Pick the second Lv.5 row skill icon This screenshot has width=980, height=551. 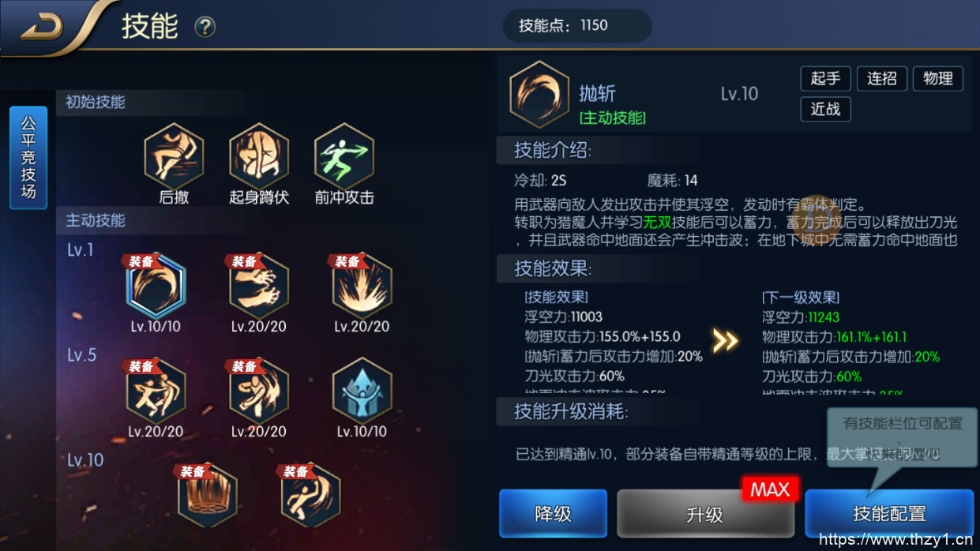[259, 391]
